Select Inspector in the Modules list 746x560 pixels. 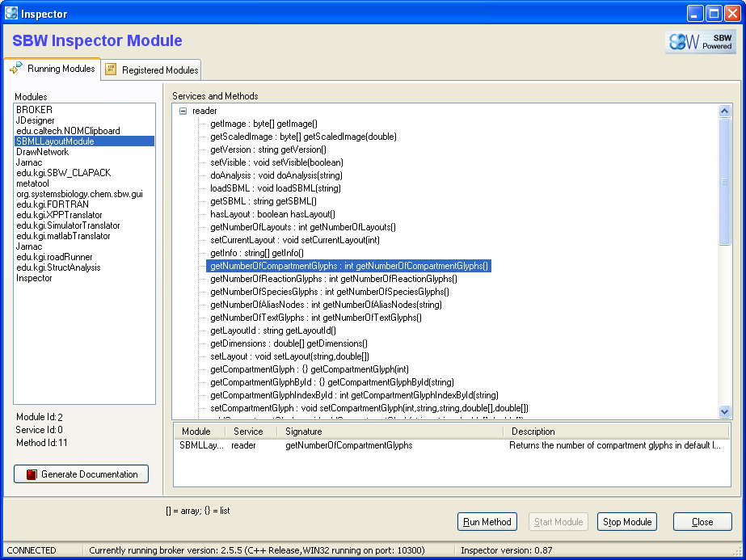click(x=34, y=278)
